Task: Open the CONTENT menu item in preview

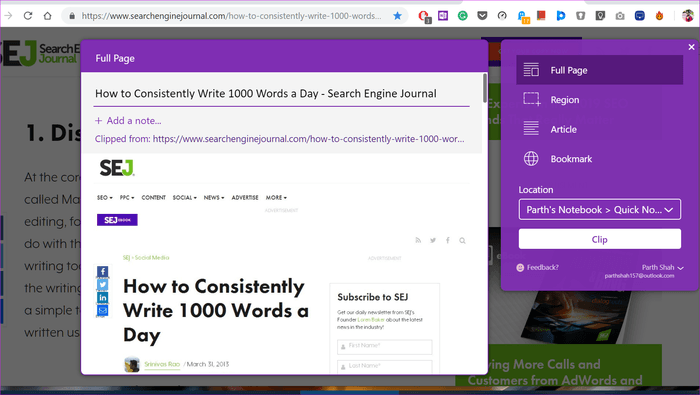Action: click(x=154, y=197)
